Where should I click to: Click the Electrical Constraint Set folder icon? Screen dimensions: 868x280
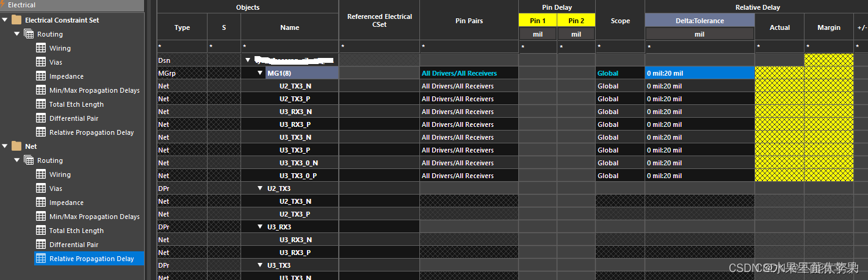[16, 20]
